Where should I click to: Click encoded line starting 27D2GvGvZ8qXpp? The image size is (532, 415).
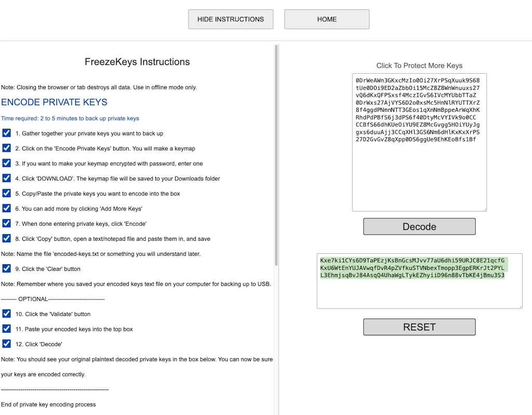416,139
